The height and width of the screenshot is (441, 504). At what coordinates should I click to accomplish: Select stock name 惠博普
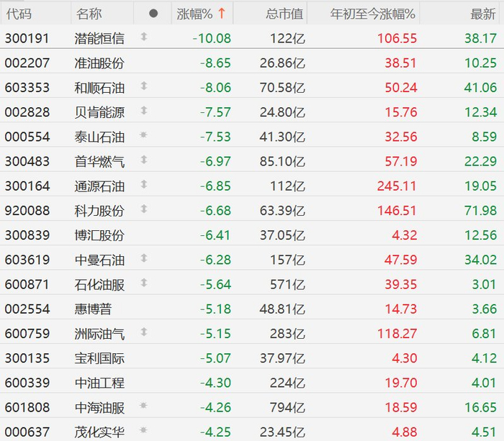[93, 309]
